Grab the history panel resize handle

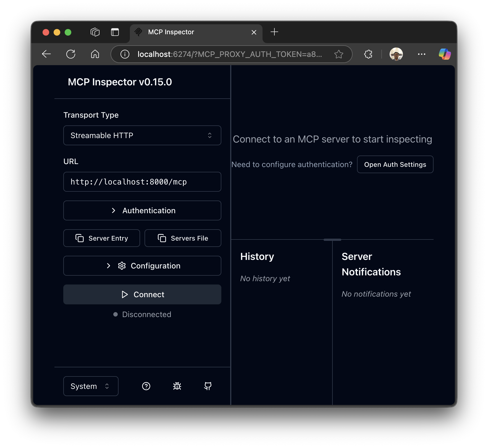[x=332, y=239]
